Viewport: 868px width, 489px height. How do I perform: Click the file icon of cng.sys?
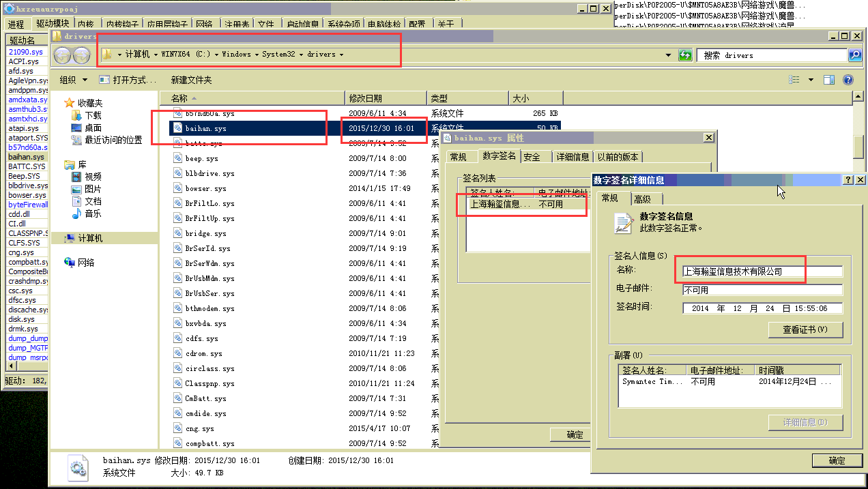[178, 428]
